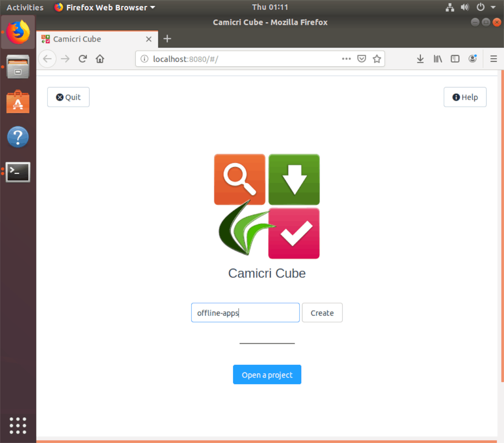Open the Terminal icon in the dock
The width and height of the screenshot is (504, 443).
tap(18, 172)
